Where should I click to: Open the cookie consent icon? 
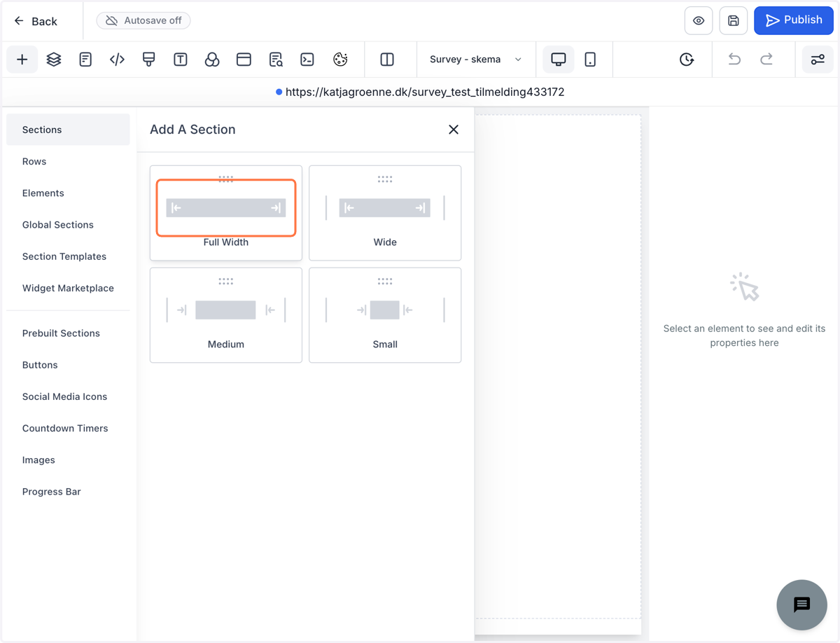click(340, 60)
